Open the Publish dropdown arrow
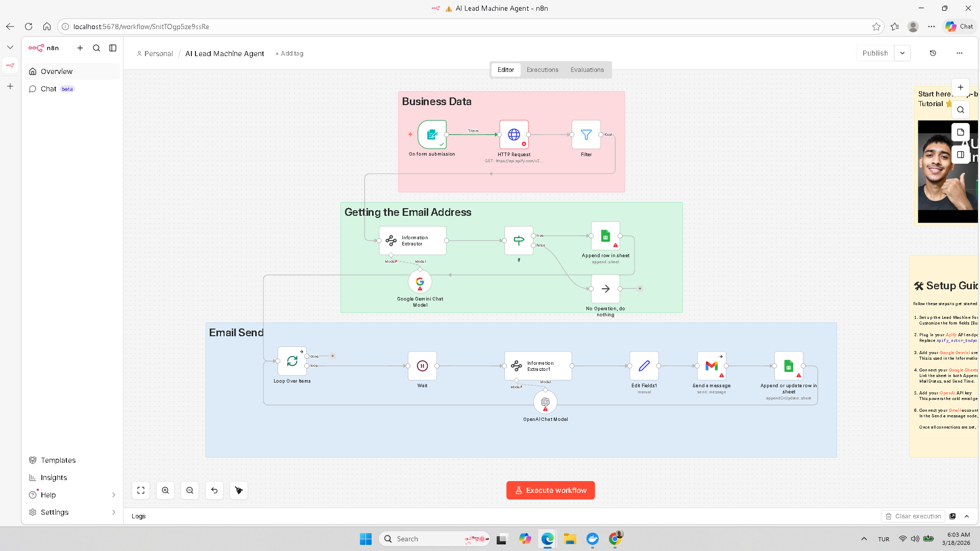Screen dimensions: 980x551 pyautogui.click(x=902, y=53)
